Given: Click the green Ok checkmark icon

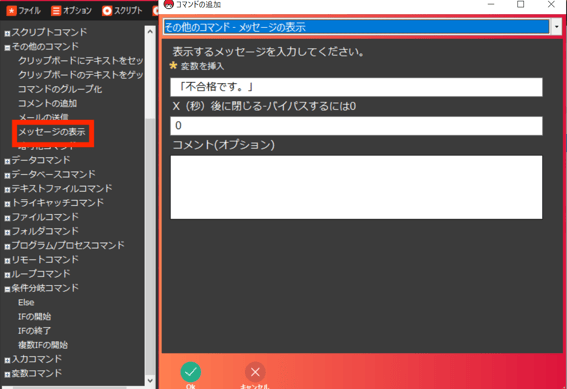Looking at the screenshot, I should point(191,372).
